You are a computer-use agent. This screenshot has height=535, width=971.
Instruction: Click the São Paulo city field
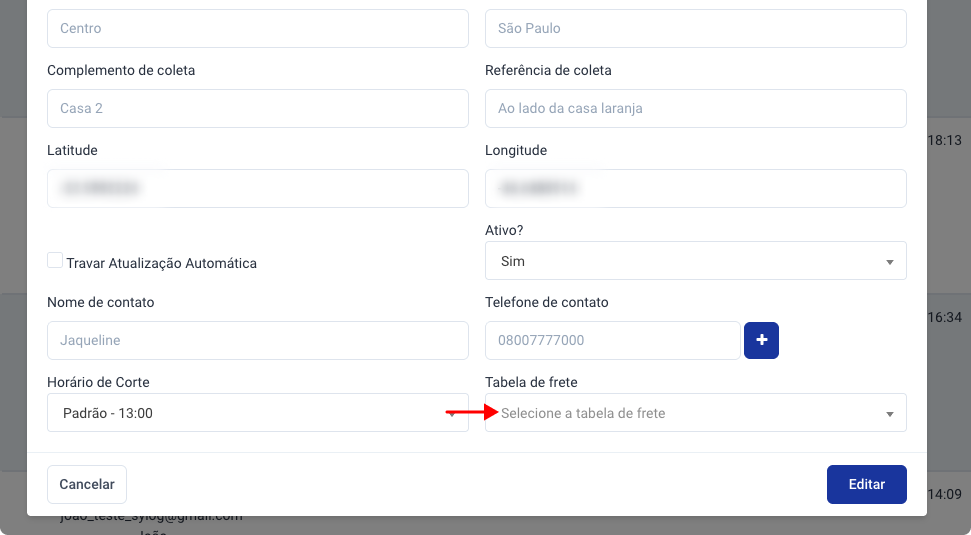click(x=695, y=28)
